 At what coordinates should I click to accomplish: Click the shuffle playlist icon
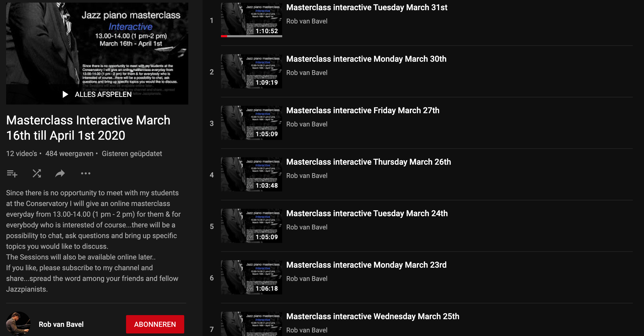coord(37,174)
